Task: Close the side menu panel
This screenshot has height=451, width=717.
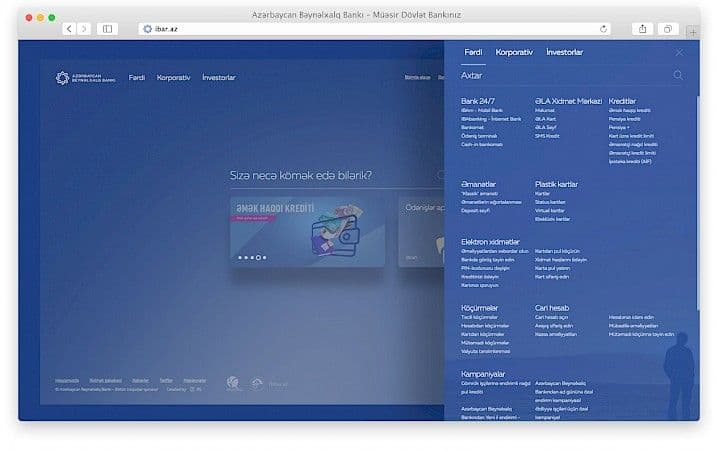Action: coord(680,53)
